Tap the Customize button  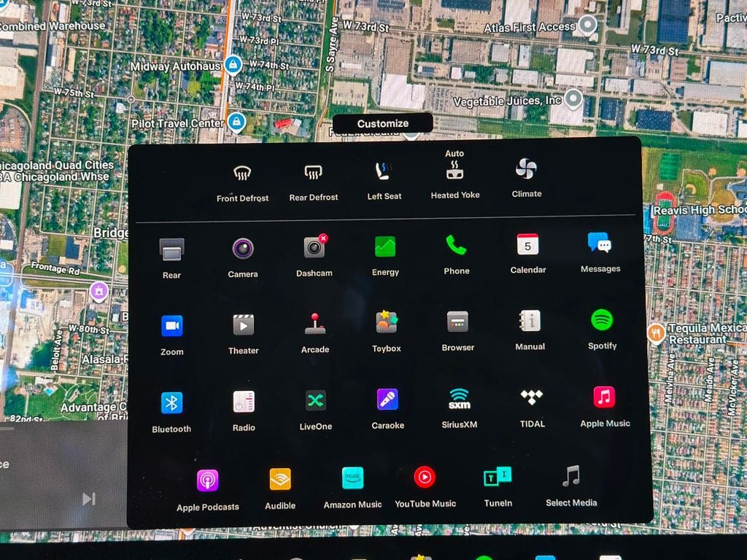pos(383,123)
